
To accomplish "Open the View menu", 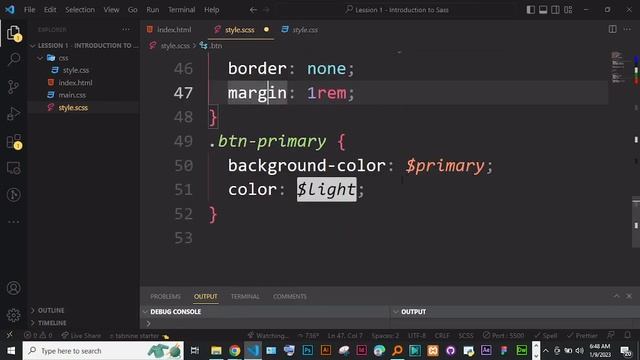I will [x=111, y=10].
